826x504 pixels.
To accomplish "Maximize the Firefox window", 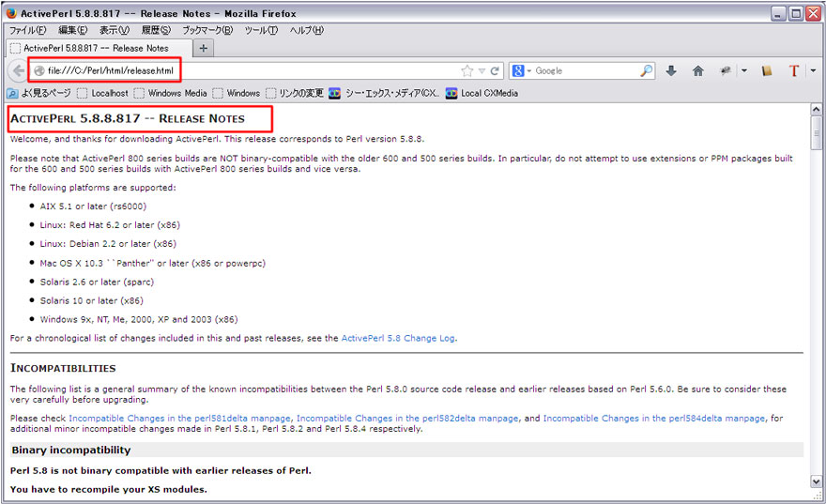I will click(796, 14).
